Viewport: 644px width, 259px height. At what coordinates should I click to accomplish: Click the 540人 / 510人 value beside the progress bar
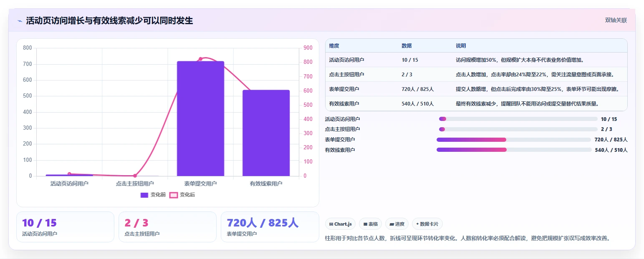pos(611,150)
